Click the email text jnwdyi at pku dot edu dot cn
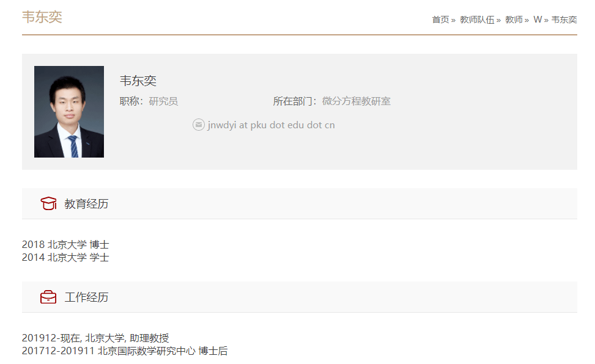The image size is (595, 364). click(271, 125)
